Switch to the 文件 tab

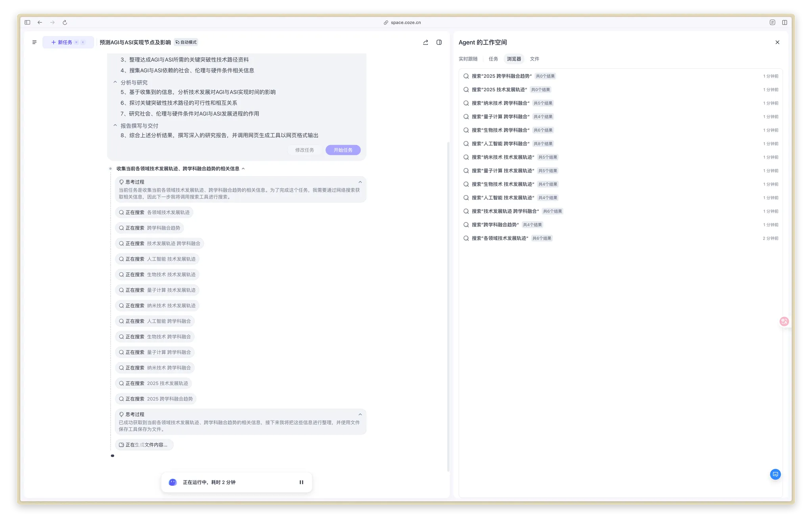tap(534, 59)
